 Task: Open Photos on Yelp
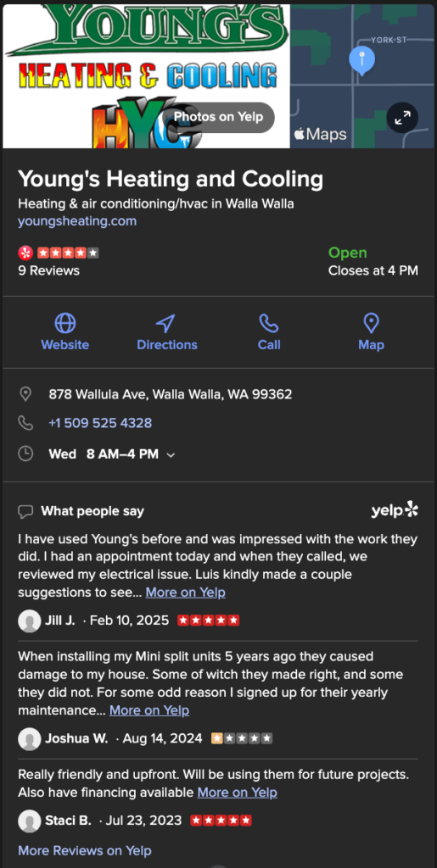tap(218, 117)
